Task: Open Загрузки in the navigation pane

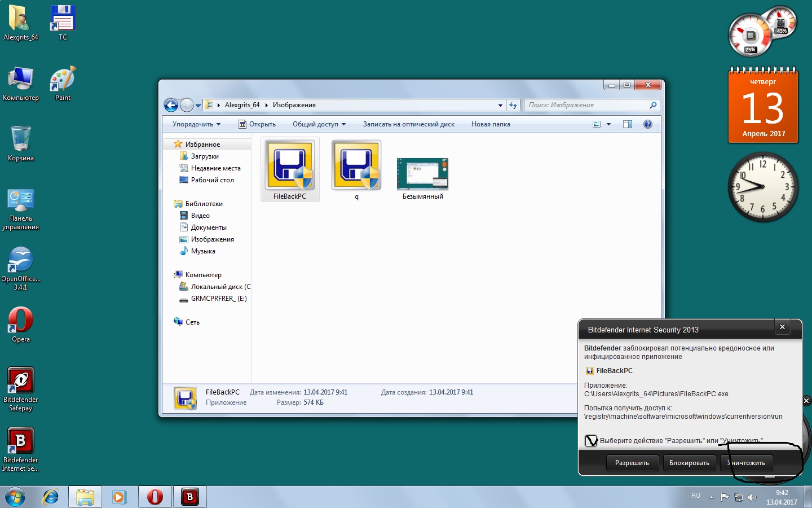Action: coord(199,156)
